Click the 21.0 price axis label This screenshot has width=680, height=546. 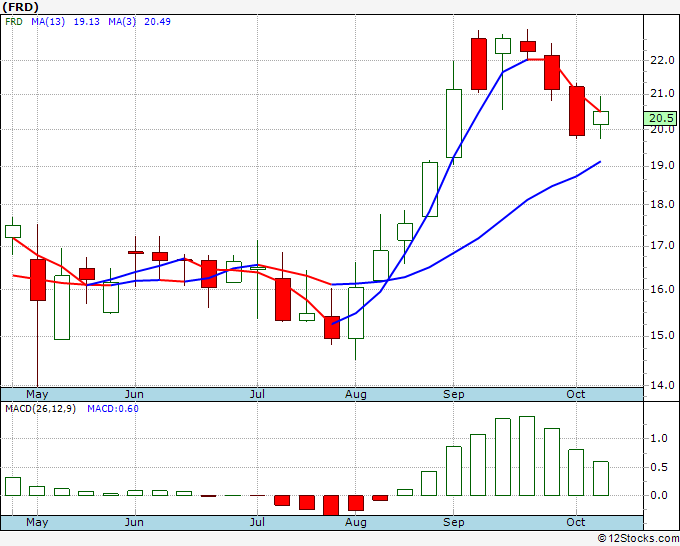coord(662,93)
